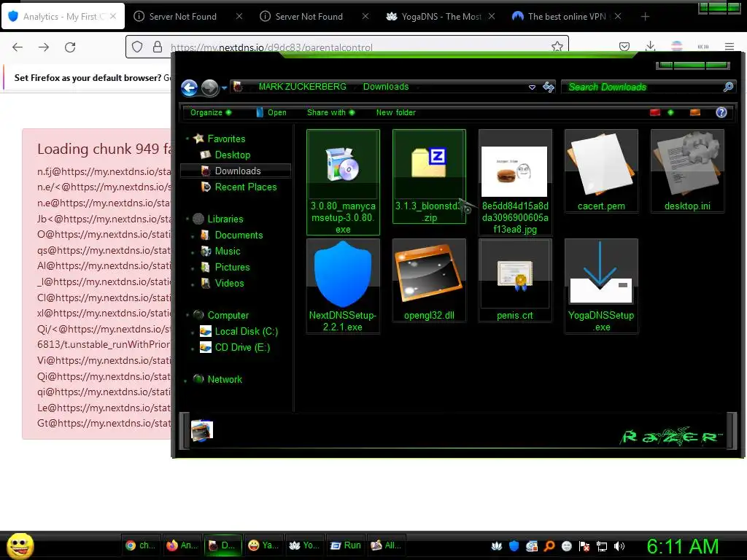Collapse the Favorites group
This screenshot has height=560, width=747.
click(187, 139)
